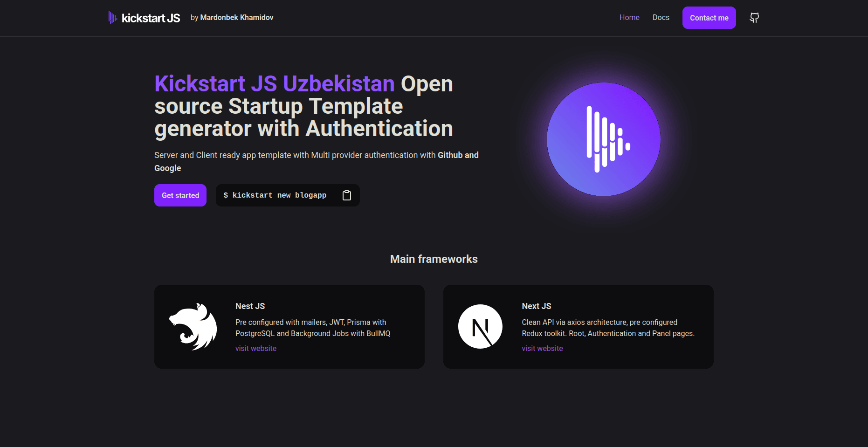Click the Nest JS card title

250,306
